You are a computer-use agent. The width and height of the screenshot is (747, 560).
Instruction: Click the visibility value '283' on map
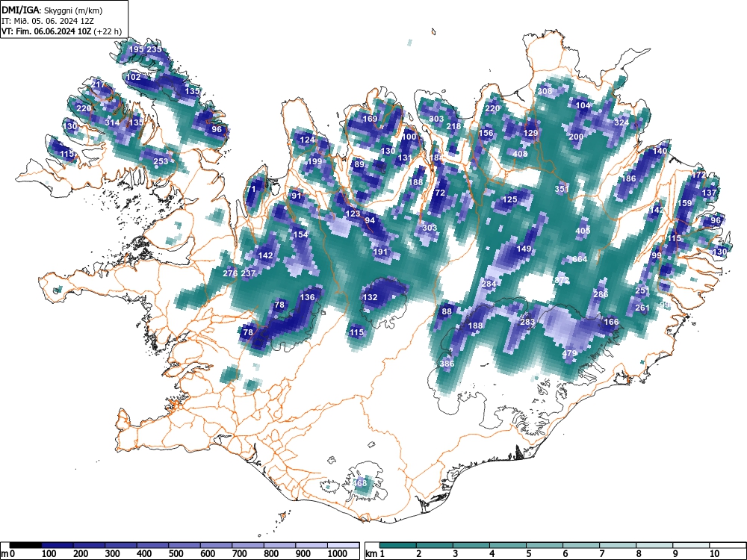pos(527,323)
